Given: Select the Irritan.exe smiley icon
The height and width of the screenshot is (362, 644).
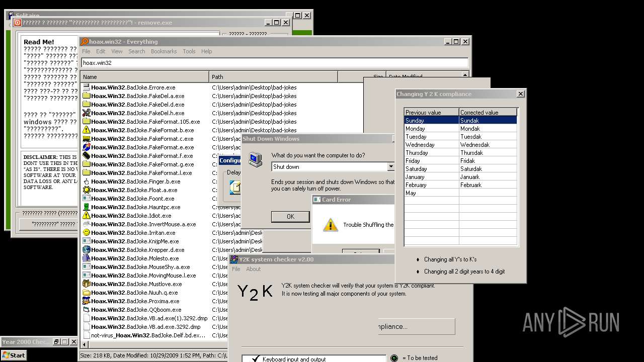Looking at the screenshot, I should pos(87,233).
